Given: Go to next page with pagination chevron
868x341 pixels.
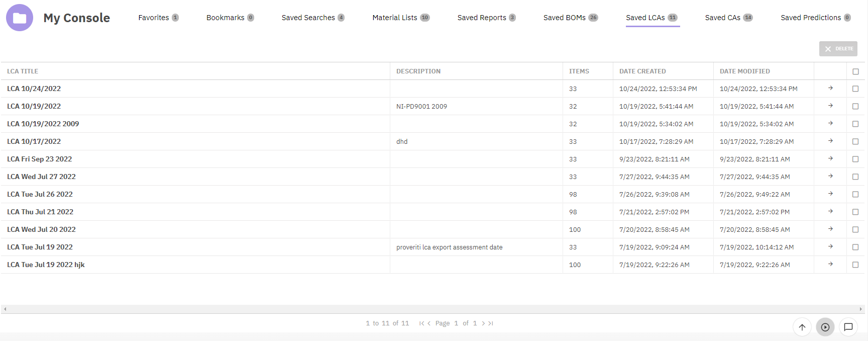Looking at the screenshot, I should (x=483, y=323).
